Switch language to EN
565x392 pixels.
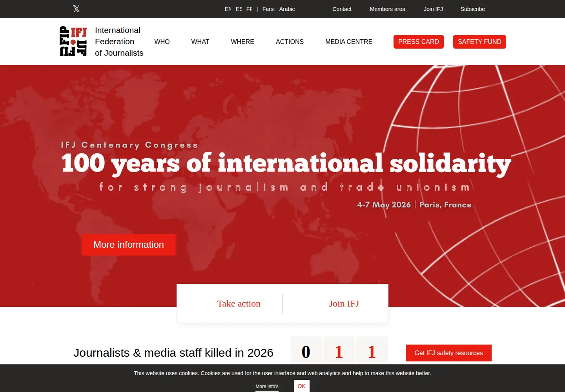[228, 9]
